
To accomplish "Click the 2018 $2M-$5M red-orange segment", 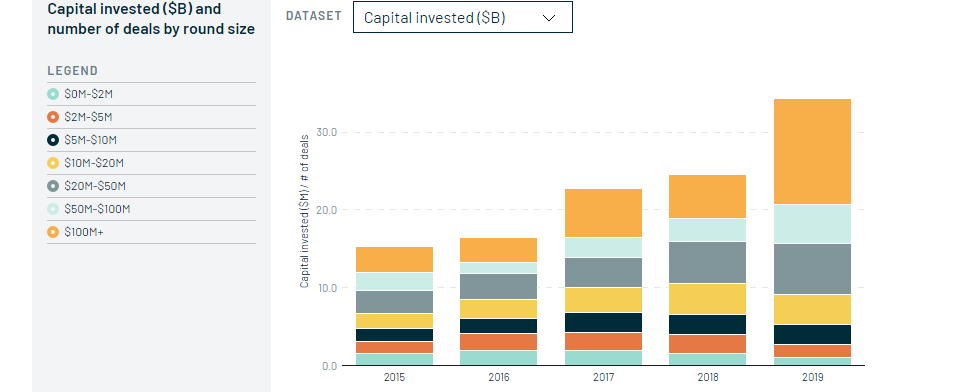I will 707,344.
